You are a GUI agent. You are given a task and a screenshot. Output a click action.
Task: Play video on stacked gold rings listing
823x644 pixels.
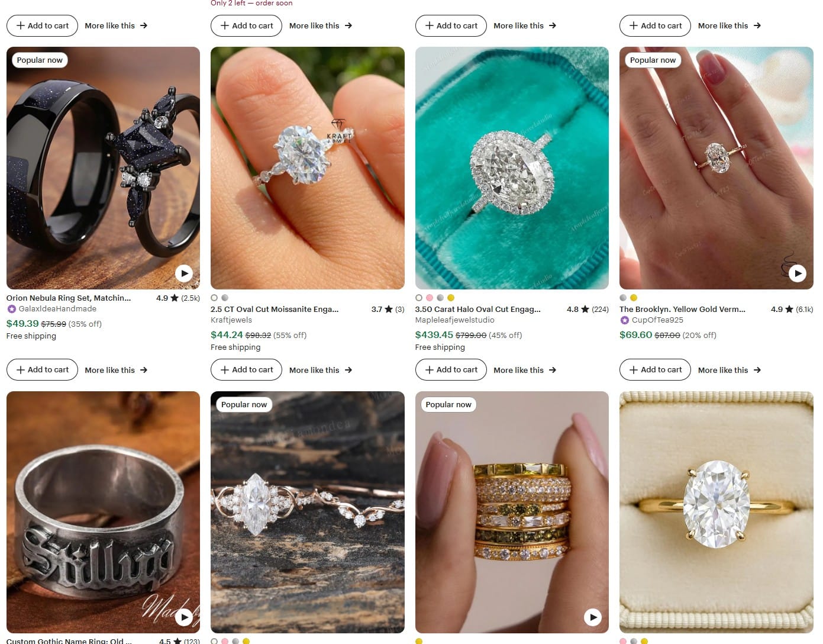click(593, 617)
